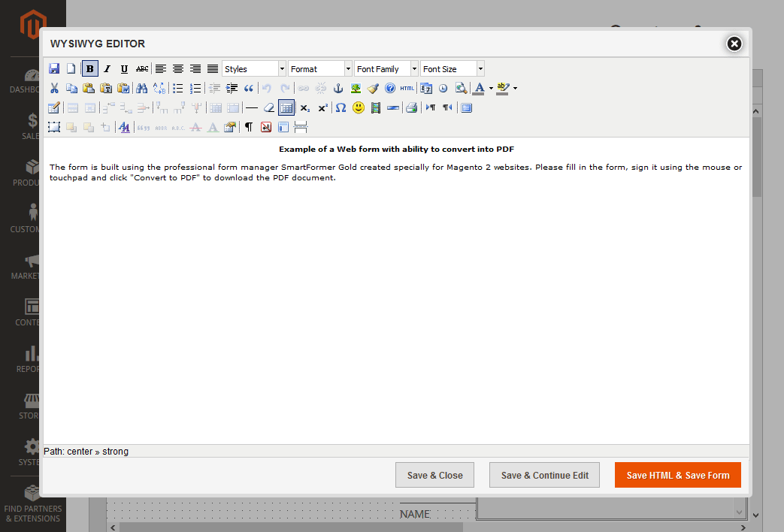The image size is (784, 532).
Task: Open the special character Omega tool
Action: click(x=341, y=107)
